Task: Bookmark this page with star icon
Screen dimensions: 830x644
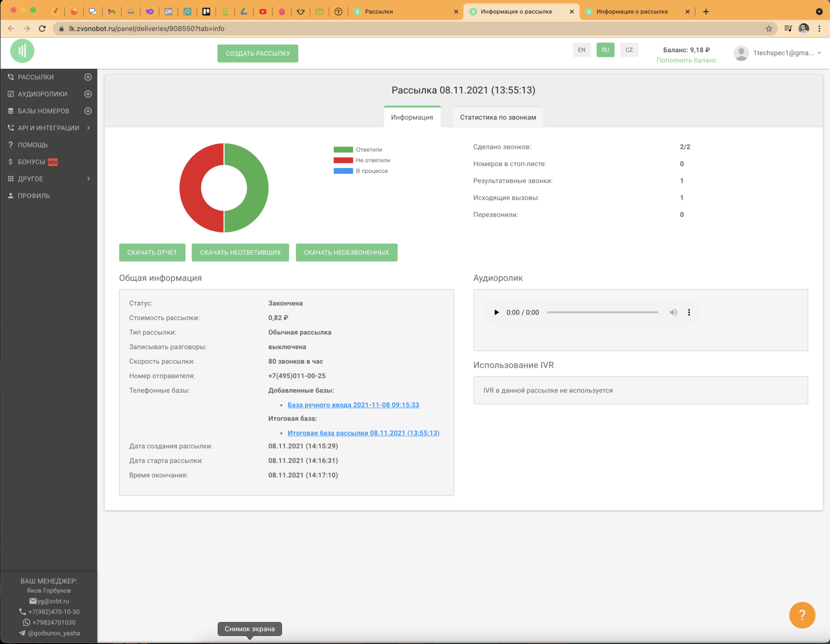Action: click(x=769, y=29)
